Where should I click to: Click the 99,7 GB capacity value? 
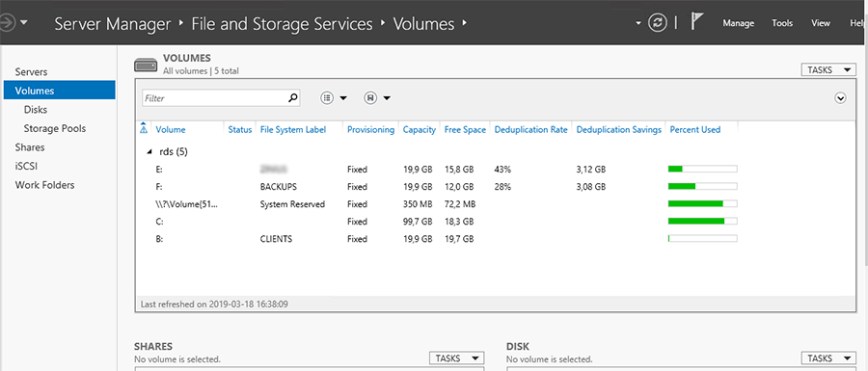pos(418,222)
